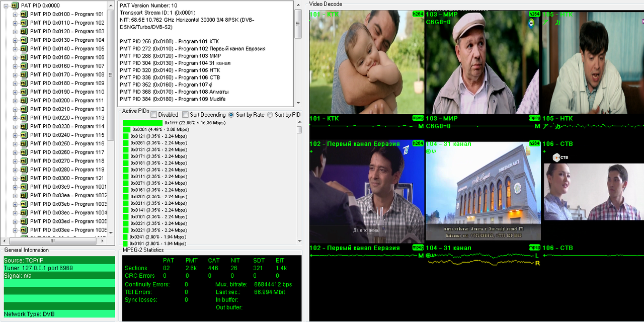Toggle the Disabled checkbox in Active PIDs
Image resolution: width=644 pixels, height=322 pixels.
tap(153, 115)
